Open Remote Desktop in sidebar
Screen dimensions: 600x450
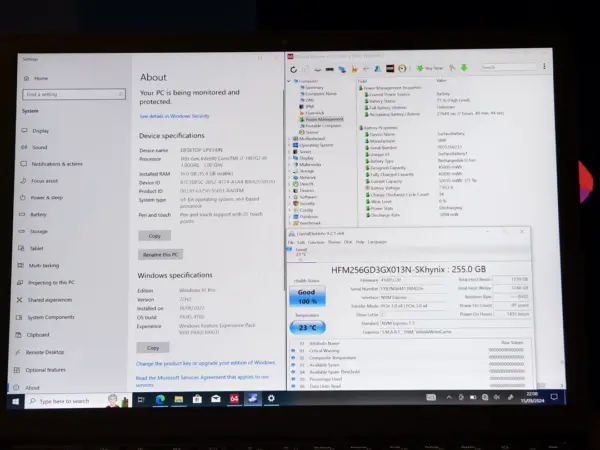click(39, 352)
